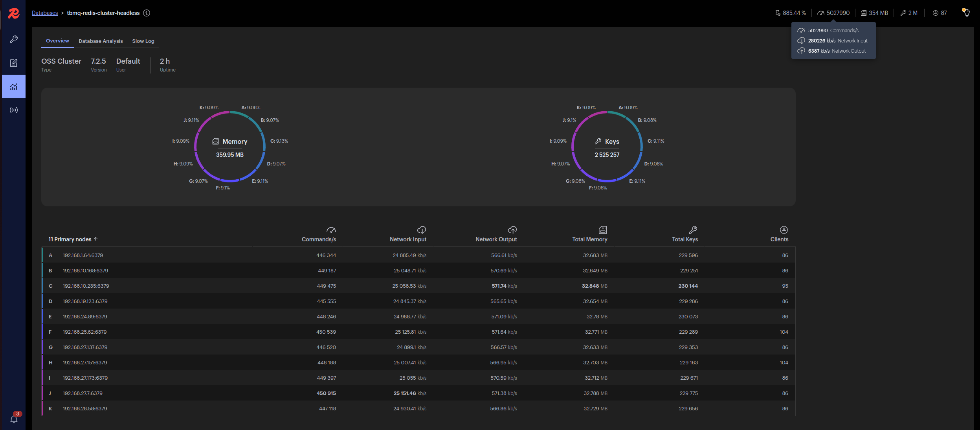Click the Total Keys column key icon
Image resolution: width=980 pixels, height=430 pixels.
pyautogui.click(x=693, y=230)
